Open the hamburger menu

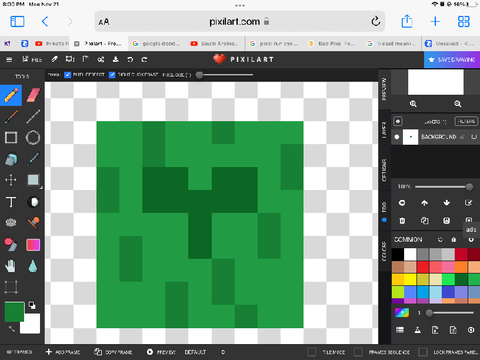tap(9, 60)
